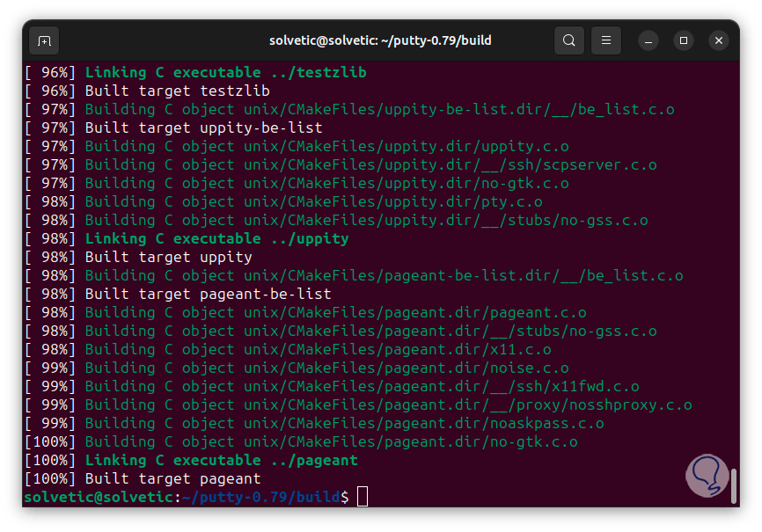The image size is (762, 532).
Task: Click the pageant.dir proxy/nosshproxy.c.o build line
Action: tap(359, 404)
